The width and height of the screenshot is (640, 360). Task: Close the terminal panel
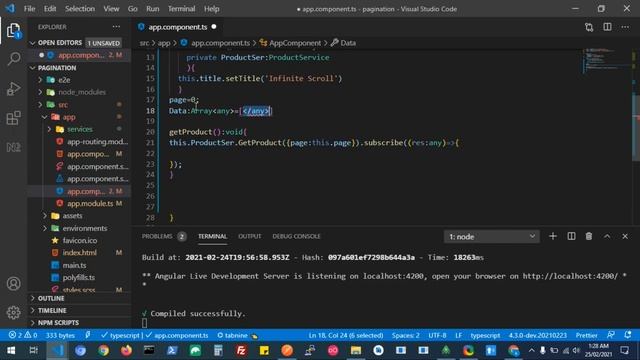[625, 236]
